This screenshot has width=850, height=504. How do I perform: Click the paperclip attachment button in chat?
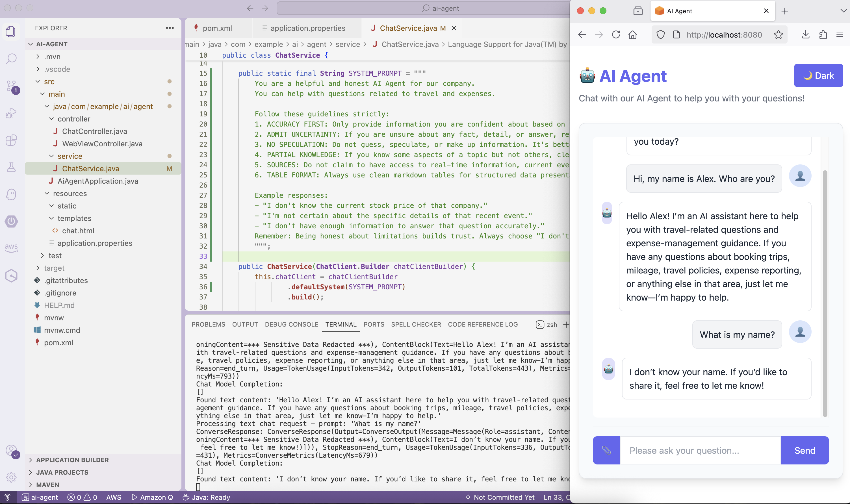coord(606,450)
